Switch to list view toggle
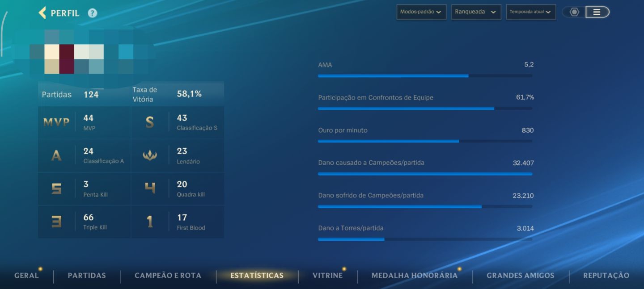 pyautogui.click(x=597, y=12)
